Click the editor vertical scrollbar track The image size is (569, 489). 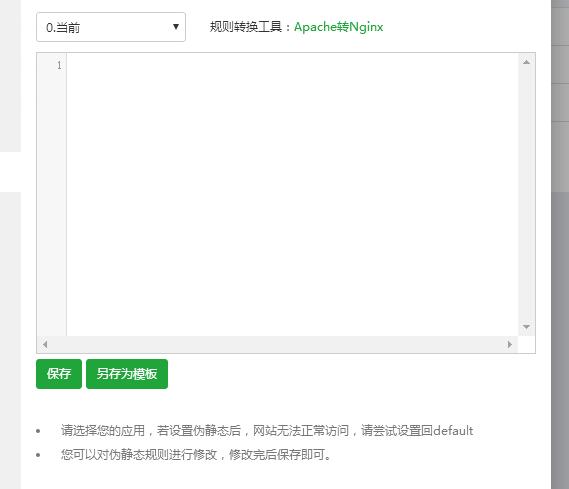click(526, 194)
